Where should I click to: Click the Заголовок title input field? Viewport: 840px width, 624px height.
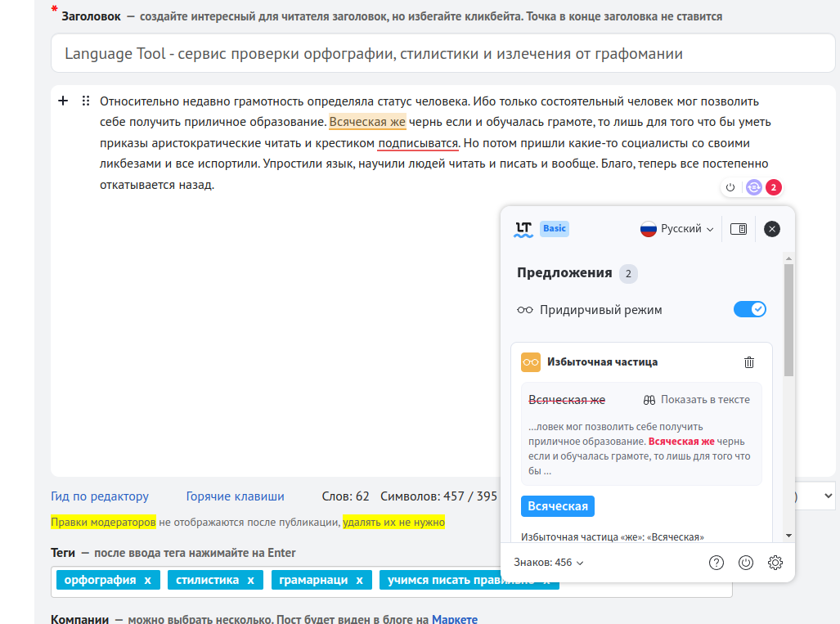pyautogui.click(x=442, y=54)
